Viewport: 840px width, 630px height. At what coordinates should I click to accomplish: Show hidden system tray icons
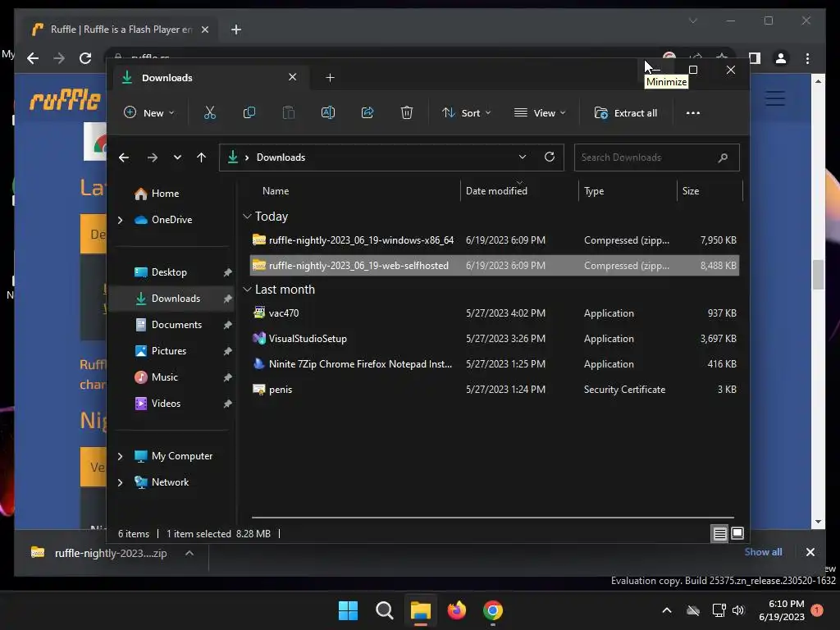point(666,610)
